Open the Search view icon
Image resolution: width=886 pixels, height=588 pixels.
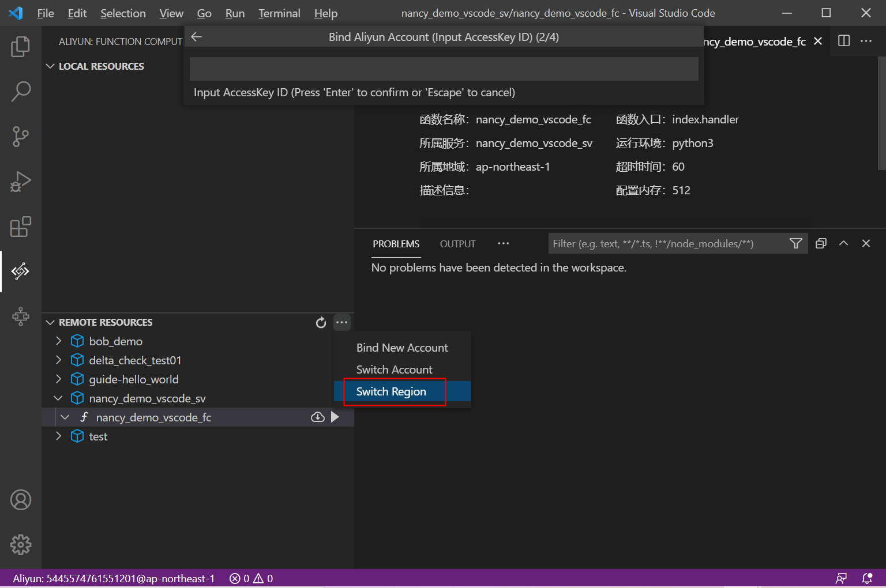pyautogui.click(x=21, y=91)
